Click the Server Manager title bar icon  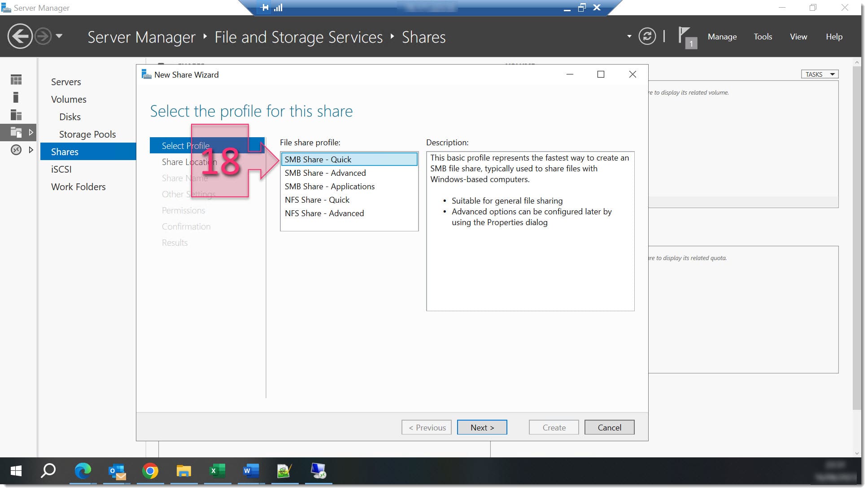[6, 8]
